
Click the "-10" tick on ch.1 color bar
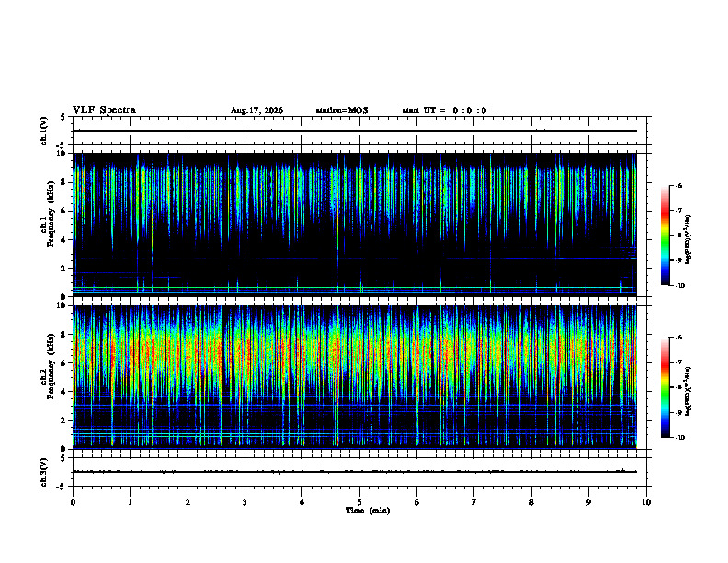coord(679,286)
